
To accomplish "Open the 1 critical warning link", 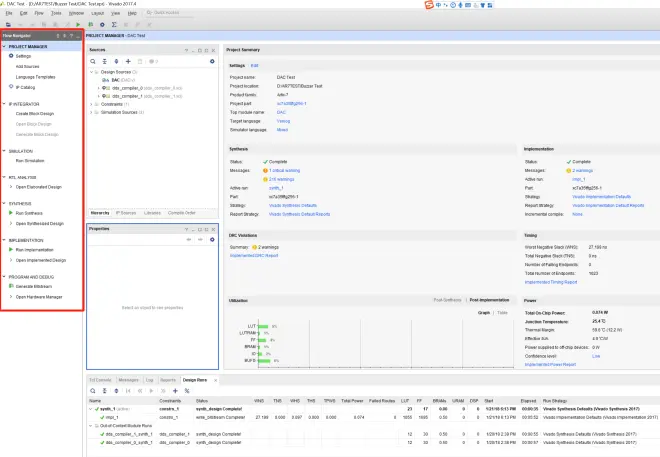I will point(285,170).
